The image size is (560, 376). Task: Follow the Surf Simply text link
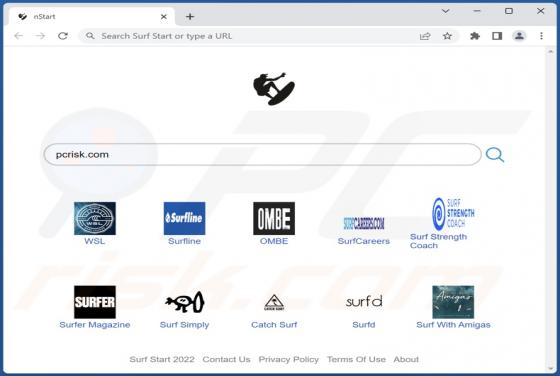click(184, 325)
